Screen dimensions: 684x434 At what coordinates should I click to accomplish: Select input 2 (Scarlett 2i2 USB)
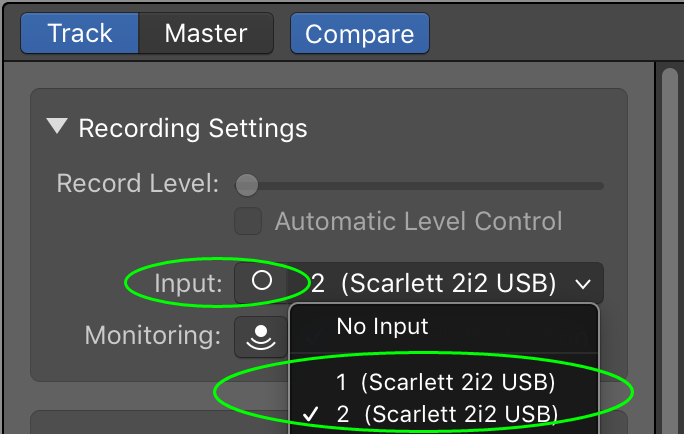coord(445,414)
